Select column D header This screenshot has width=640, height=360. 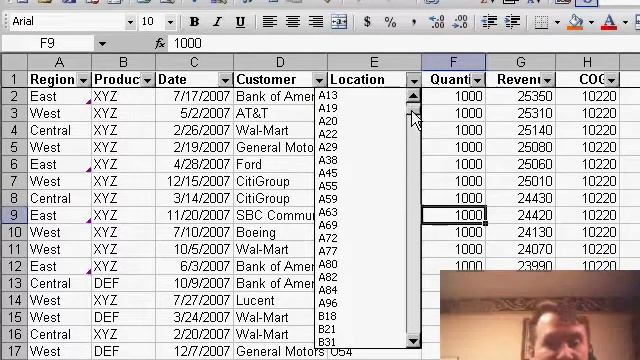click(280, 62)
